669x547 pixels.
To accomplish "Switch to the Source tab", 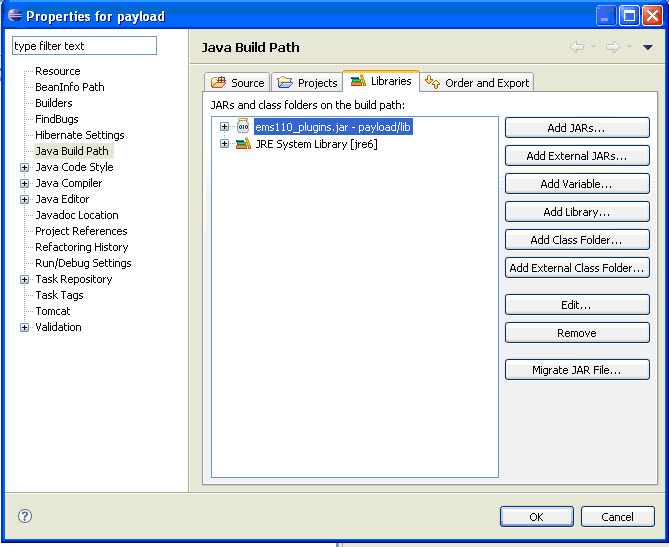I will click(x=237, y=82).
